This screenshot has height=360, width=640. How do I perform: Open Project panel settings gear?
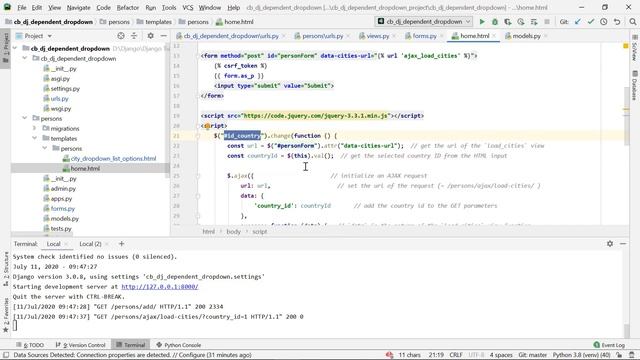pos(151,36)
